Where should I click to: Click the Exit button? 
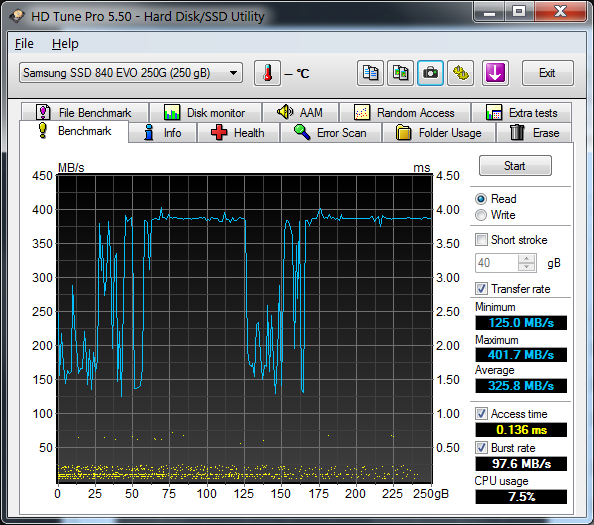(x=547, y=73)
